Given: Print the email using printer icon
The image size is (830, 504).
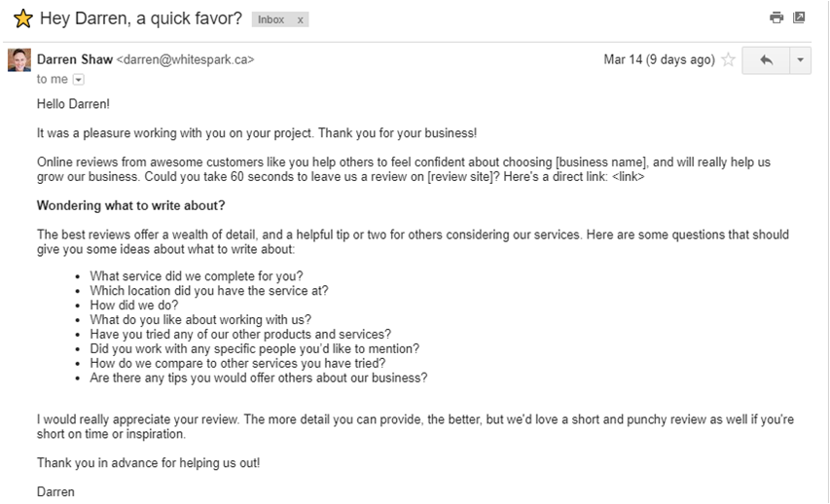Looking at the screenshot, I should point(776,18).
